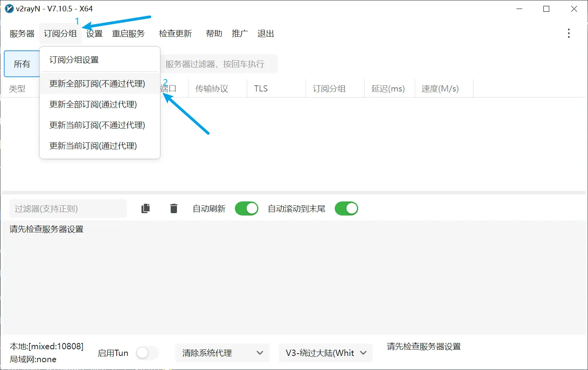The height and width of the screenshot is (370, 588).
Task: Select the 所有 group tab
Action: click(22, 64)
